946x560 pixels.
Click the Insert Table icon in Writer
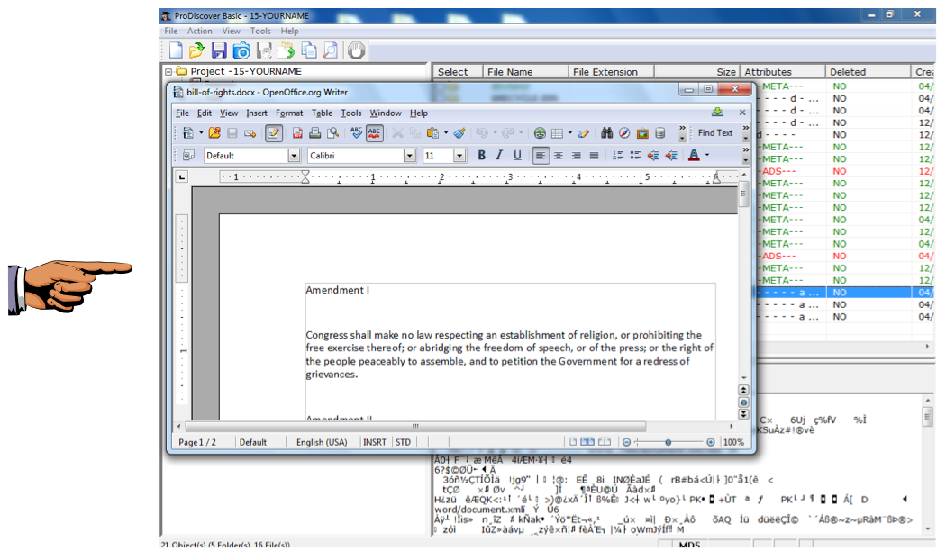[557, 133]
